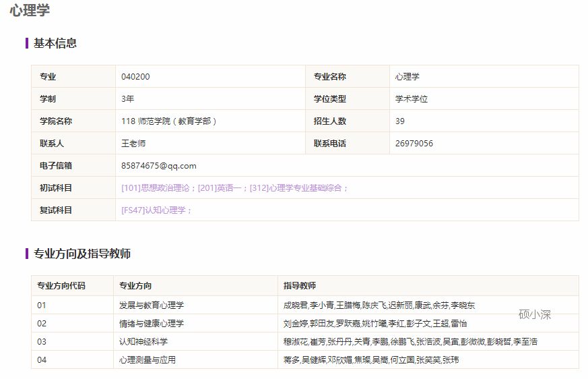Click the 学制 label cell
This screenshot has height=379, width=588.
73,98
